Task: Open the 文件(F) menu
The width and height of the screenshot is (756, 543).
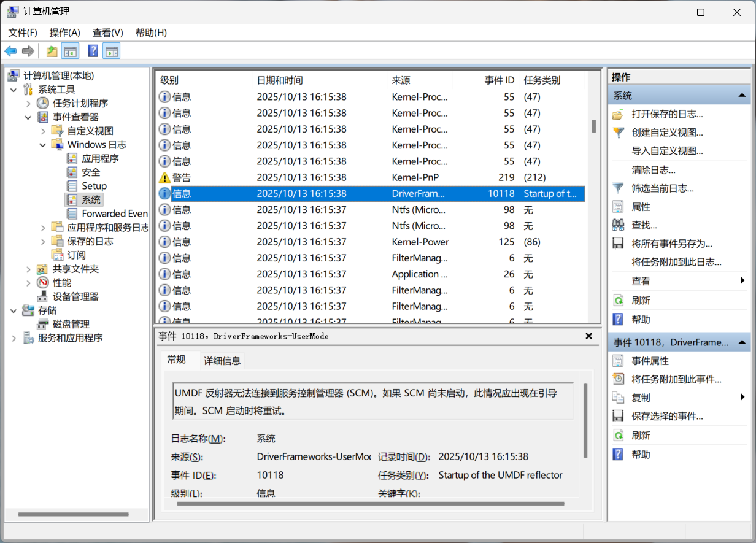Action: click(23, 33)
